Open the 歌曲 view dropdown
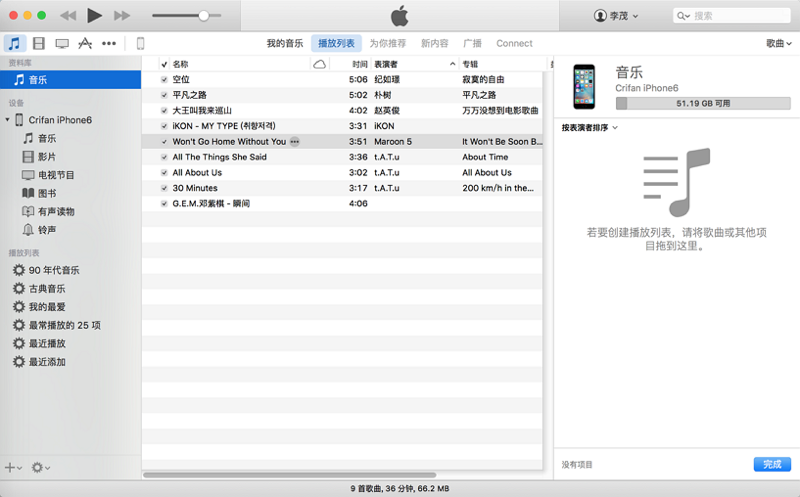 coord(779,43)
